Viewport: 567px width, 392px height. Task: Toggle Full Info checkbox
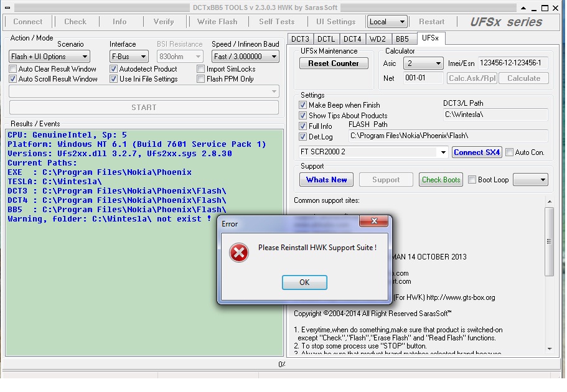(302, 126)
